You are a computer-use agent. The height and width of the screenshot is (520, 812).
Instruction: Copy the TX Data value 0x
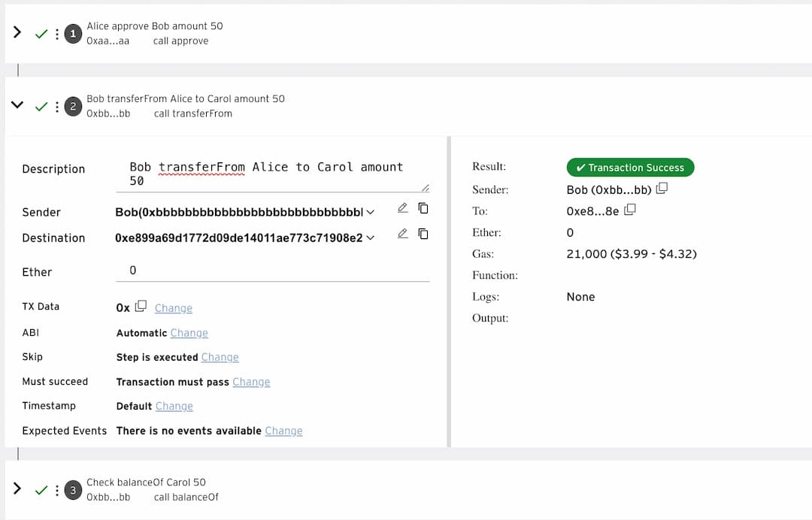tap(141, 307)
